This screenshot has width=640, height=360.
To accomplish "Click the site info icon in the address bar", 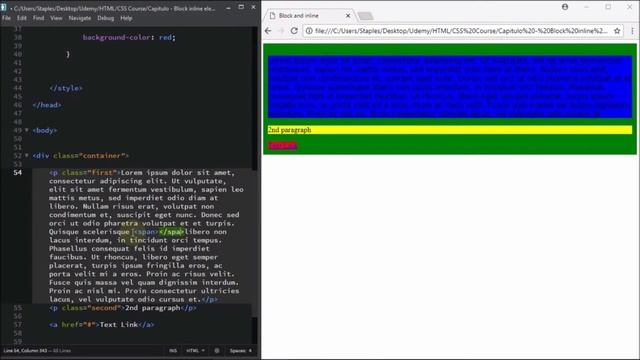I will tap(309, 31).
